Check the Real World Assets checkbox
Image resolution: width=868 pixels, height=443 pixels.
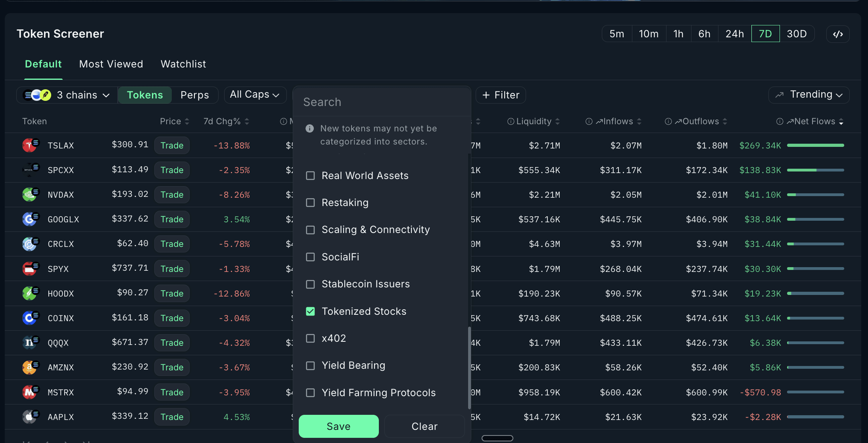[x=311, y=175]
